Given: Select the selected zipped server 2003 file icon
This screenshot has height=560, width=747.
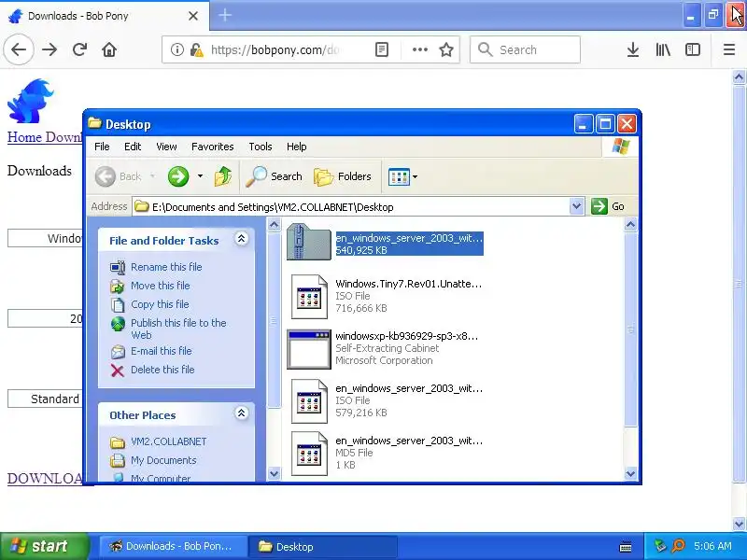Looking at the screenshot, I should (309, 243).
